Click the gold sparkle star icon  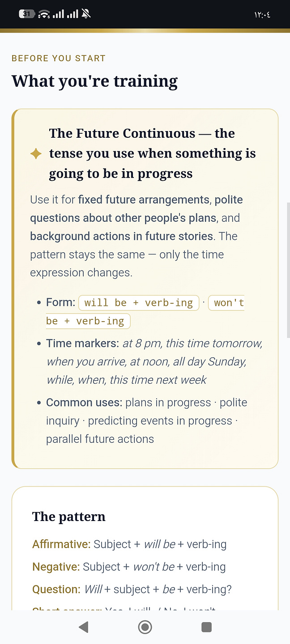(x=36, y=154)
